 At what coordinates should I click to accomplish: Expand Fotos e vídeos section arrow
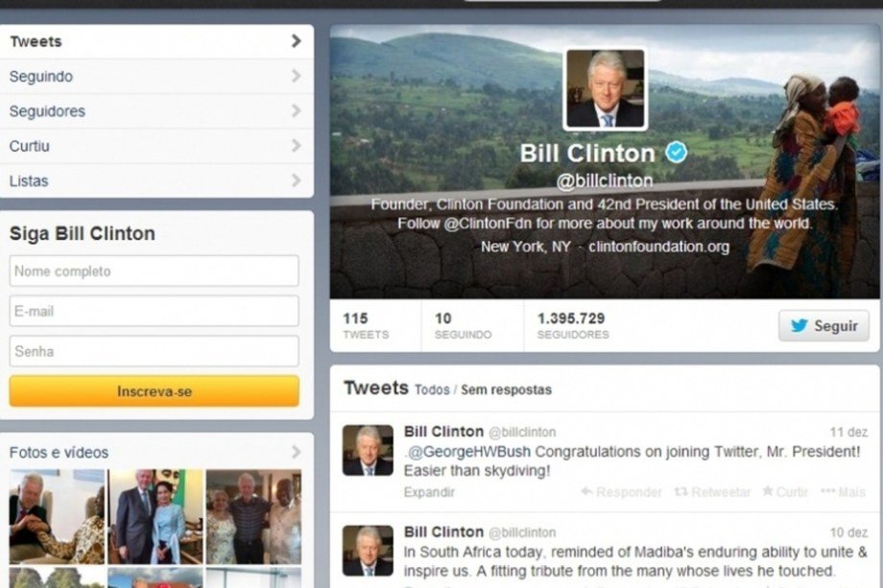coord(297,452)
